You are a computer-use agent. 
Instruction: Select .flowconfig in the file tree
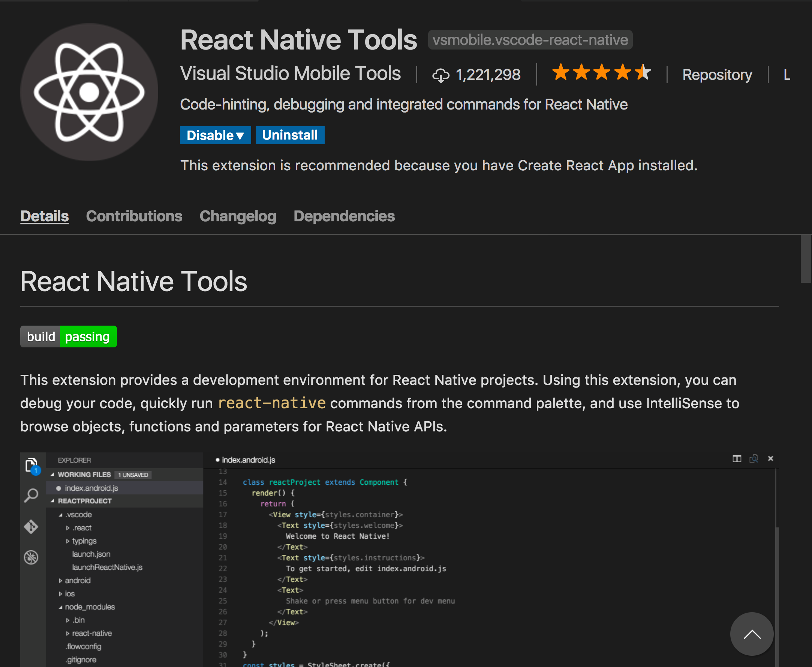pyautogui.click(x=83, y=646)
